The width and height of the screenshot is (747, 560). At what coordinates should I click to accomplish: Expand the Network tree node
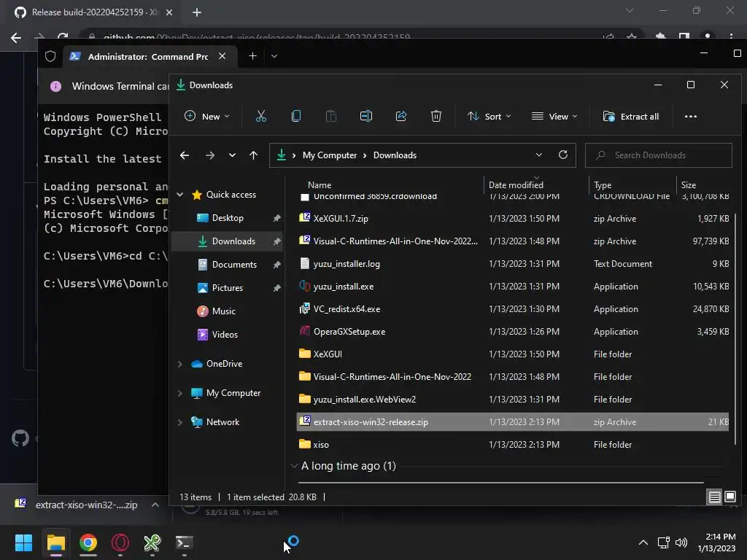pos(179,422)
